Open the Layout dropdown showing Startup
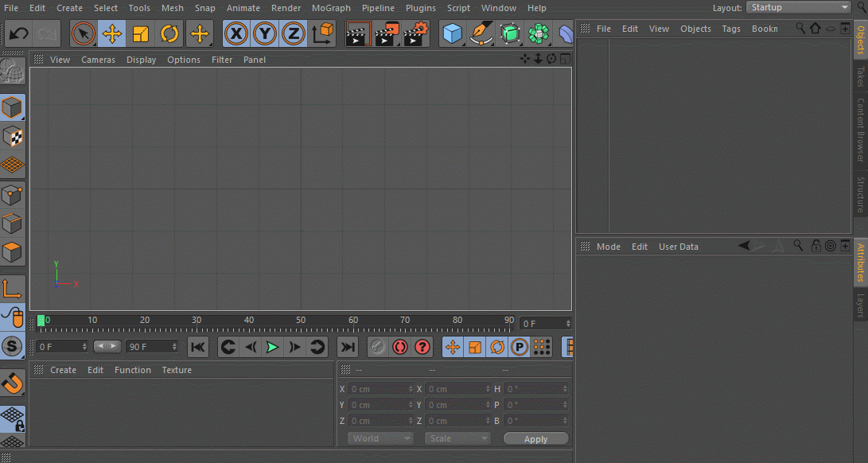868x463 pixels. tap(798, 7)
